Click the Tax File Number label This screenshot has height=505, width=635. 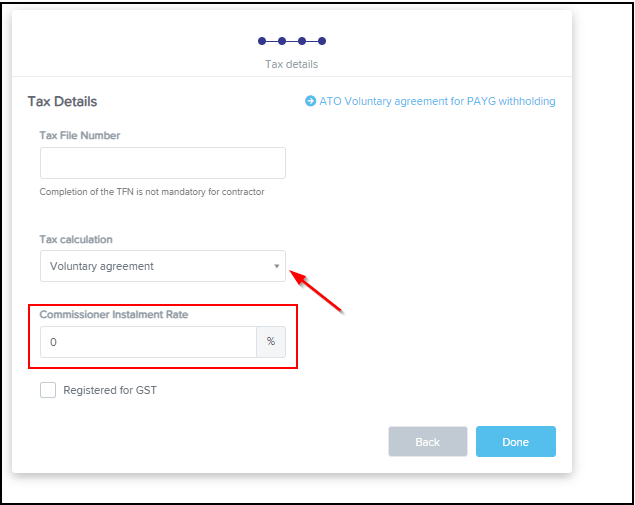(x=80, y=135)
